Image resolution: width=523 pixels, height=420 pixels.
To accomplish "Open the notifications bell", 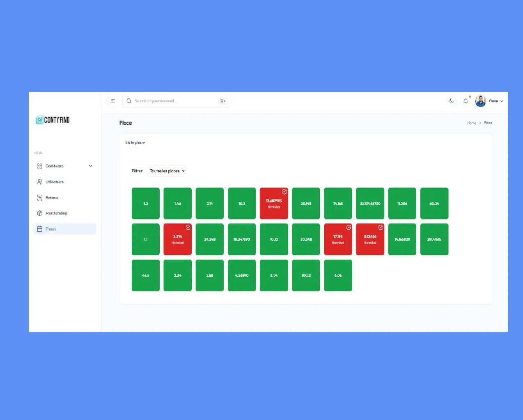I will point(466,101).
